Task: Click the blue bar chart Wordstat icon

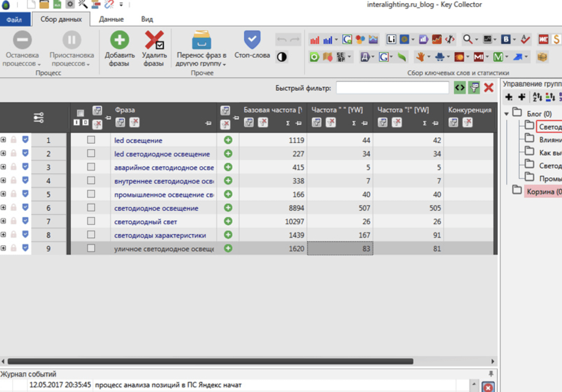Action: click(x=328, y=39)
